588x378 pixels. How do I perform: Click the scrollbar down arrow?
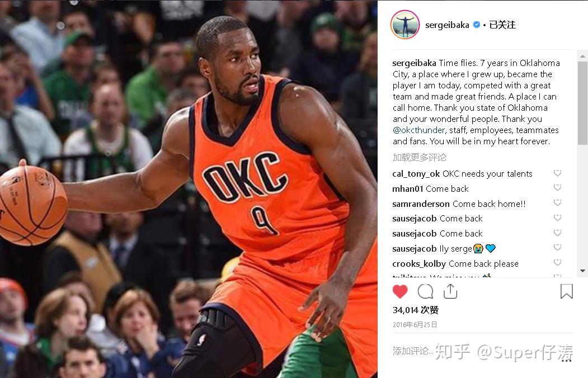click(x=582, y=271)
